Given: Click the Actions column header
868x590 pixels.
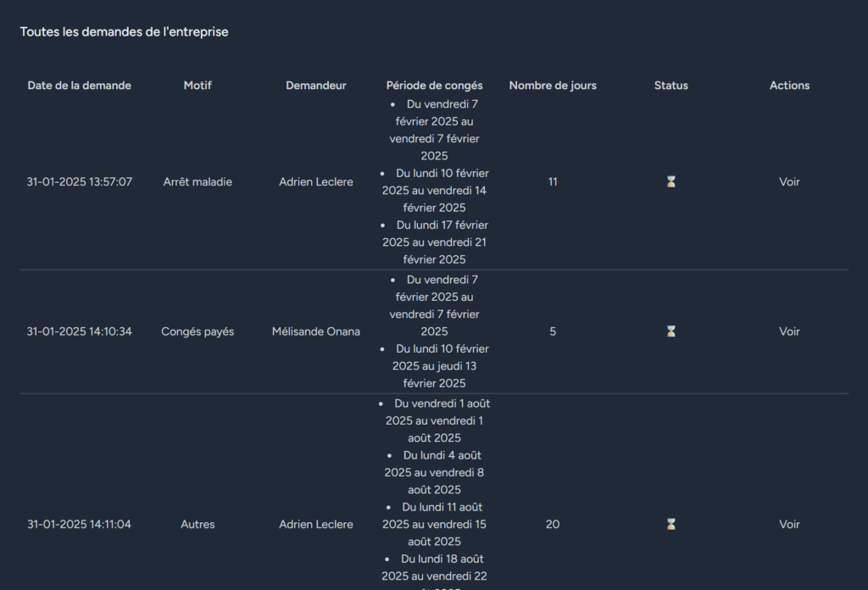Looking at the screenshot, I should tap(789, 86).
